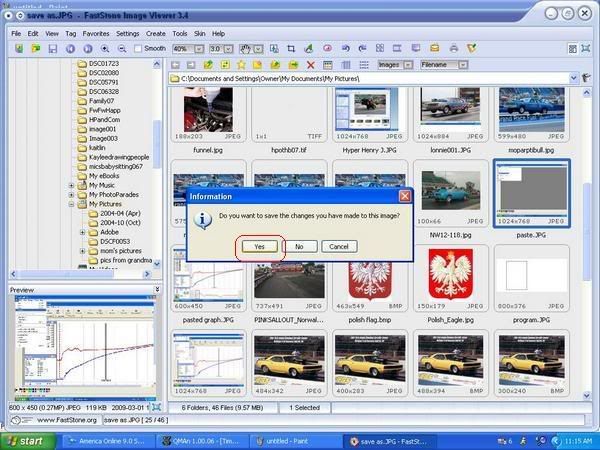Click the Go Up folder icon
This screenshot has height=450, width=600.
click(208, 65)
